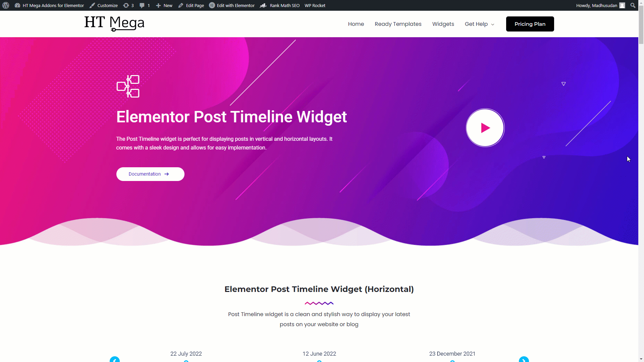Click the Rank Math SEO icon
The image size is (644, 362).
click(x=264, y=5)
